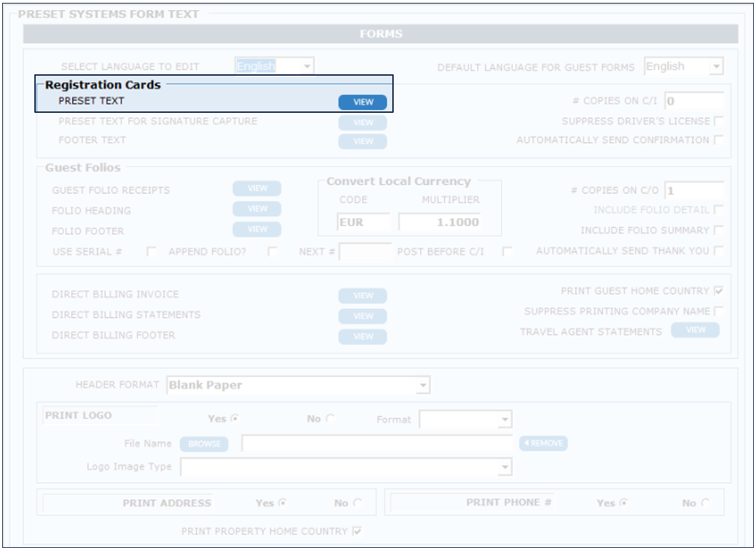Viewport: 756px width, 550px height.
Task: Select Yes radio for Print Address
Action: (282, 503)
